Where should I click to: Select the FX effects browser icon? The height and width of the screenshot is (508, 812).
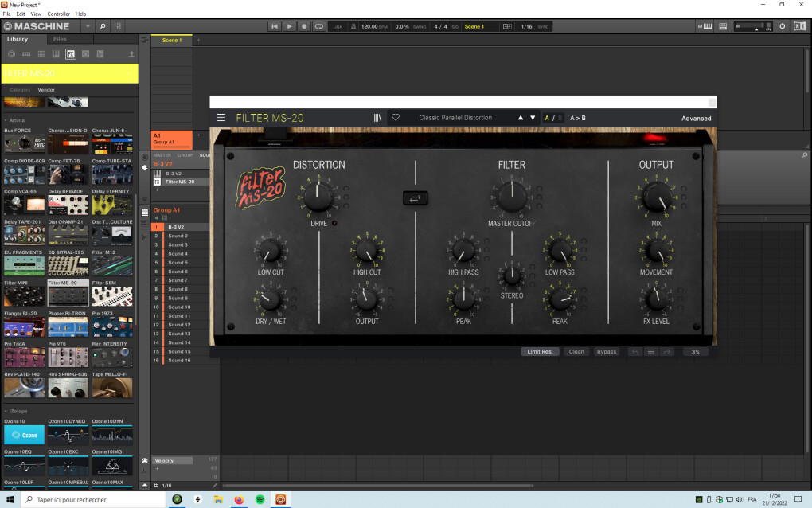(x=71, y=54)
